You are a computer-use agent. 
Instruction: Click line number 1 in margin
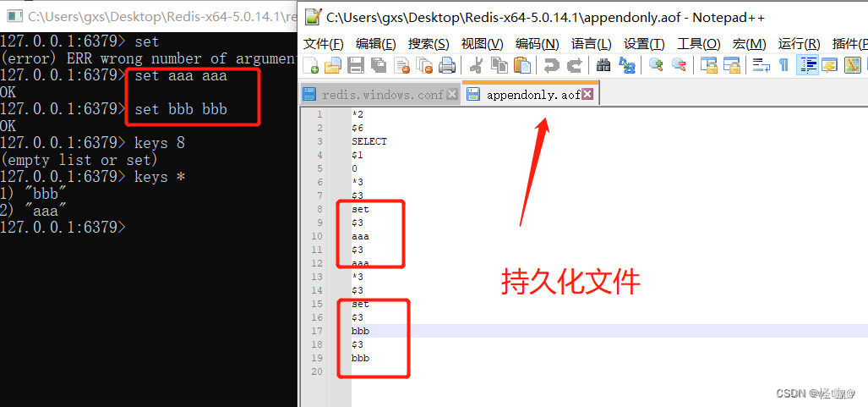pyautogui.click(x=319, y=115)
